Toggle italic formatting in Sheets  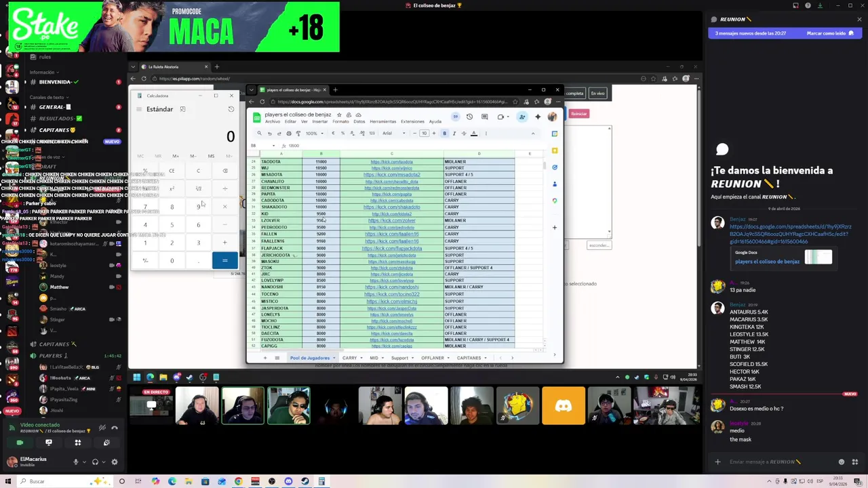[454, 134]
